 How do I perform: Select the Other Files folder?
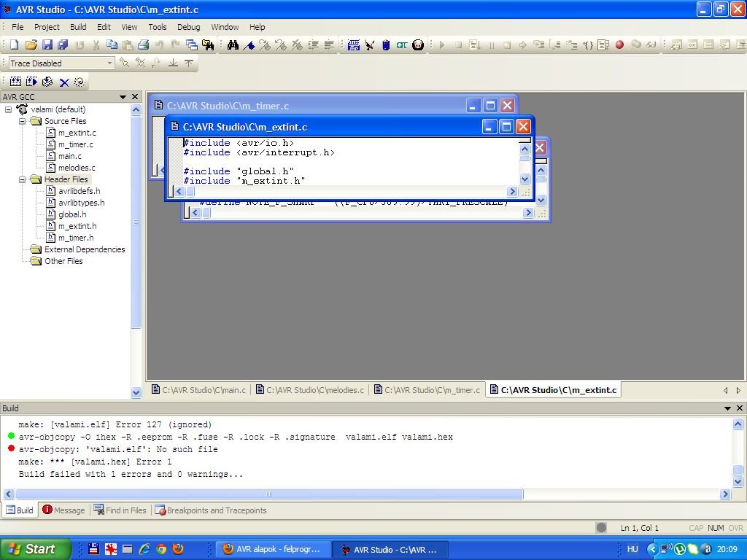tap(57, 261)
